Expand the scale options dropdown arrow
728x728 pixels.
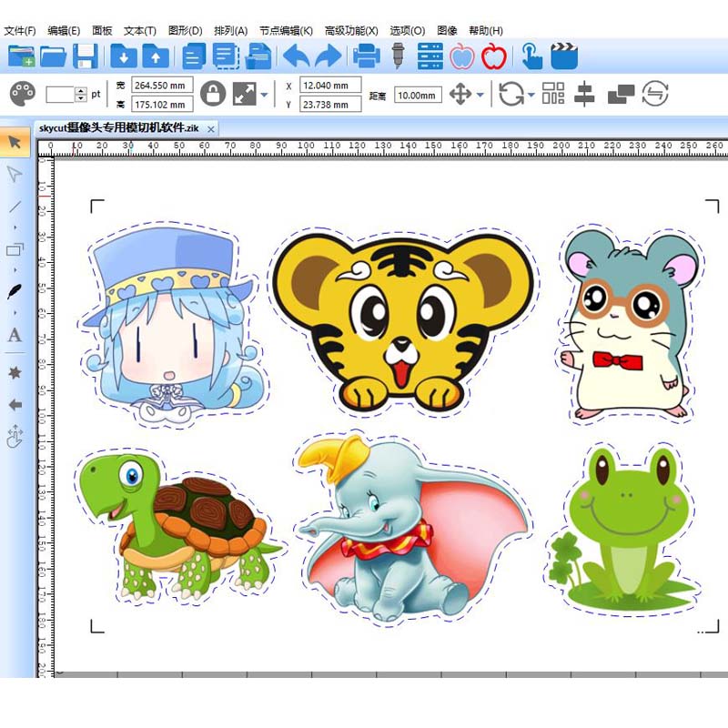tap(264, 95)
